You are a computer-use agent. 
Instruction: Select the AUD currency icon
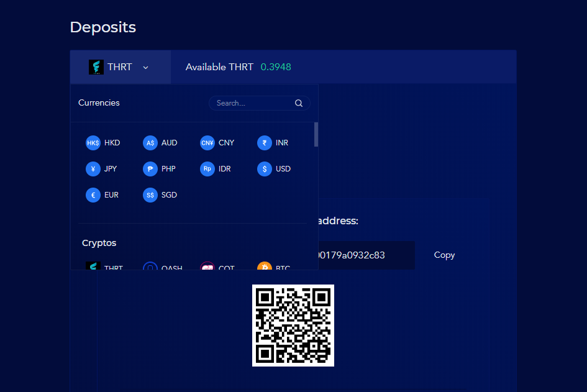click(x=150, y=143)
